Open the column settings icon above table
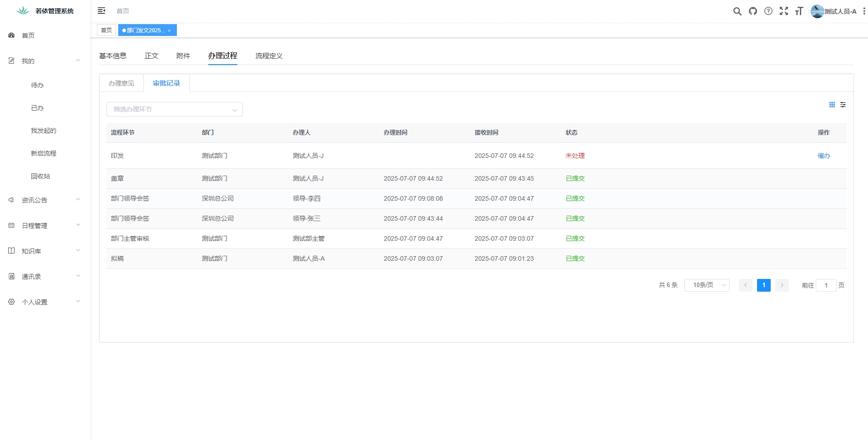Image resolution: width=868 pixels, height=440 pixels. coord(843,105)
